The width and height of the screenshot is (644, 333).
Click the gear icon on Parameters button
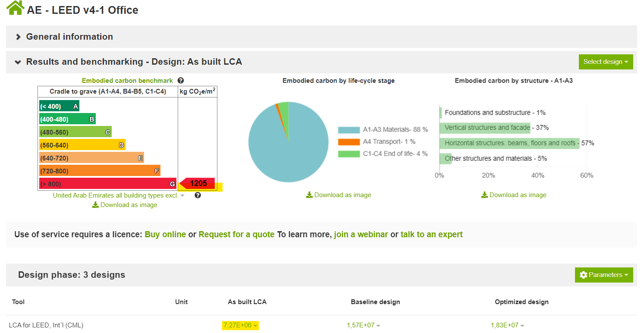point(584,275)
